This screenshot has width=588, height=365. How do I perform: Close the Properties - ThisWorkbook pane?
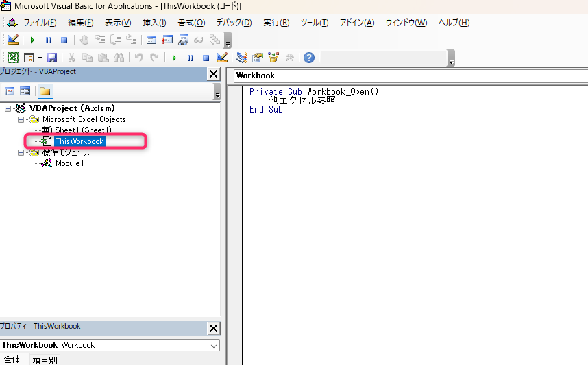pos(213,329)
